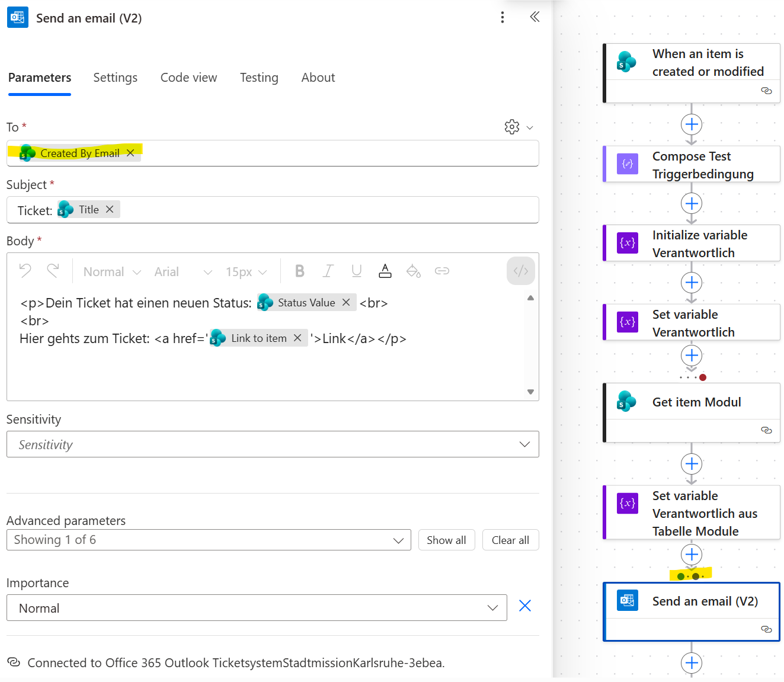
Task: Insert a hyperlink using link icon
Action: pos(441,271)
